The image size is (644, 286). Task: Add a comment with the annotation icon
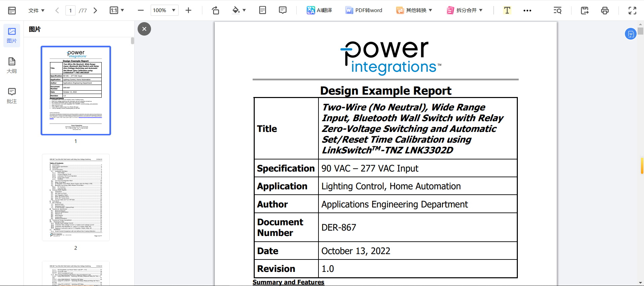click(x=283, y=10)
